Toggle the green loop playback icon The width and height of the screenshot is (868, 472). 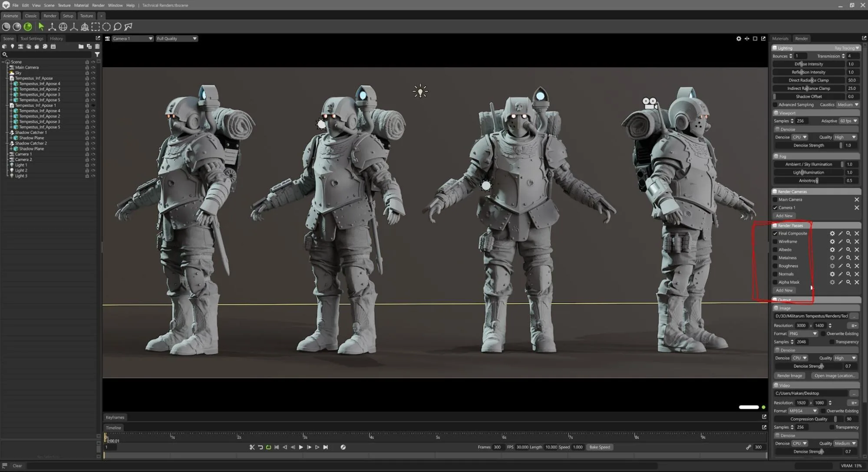point(268,447)
